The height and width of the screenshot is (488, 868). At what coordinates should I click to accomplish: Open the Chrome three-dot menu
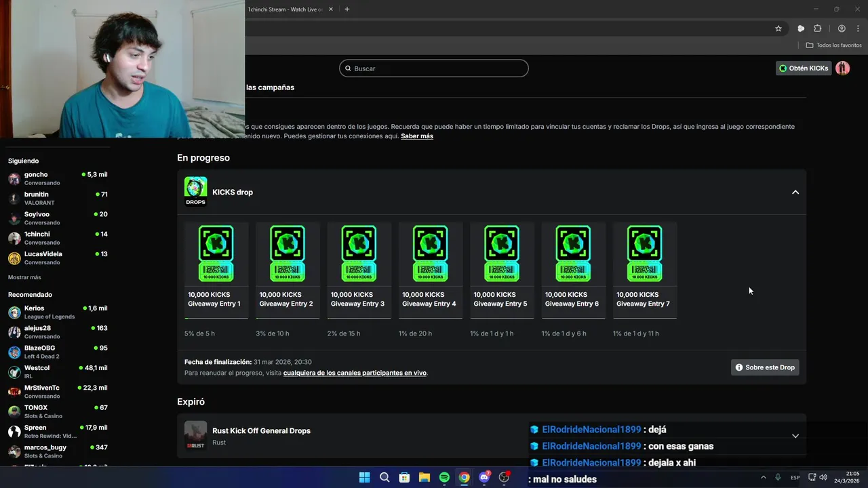click(857, 28)
